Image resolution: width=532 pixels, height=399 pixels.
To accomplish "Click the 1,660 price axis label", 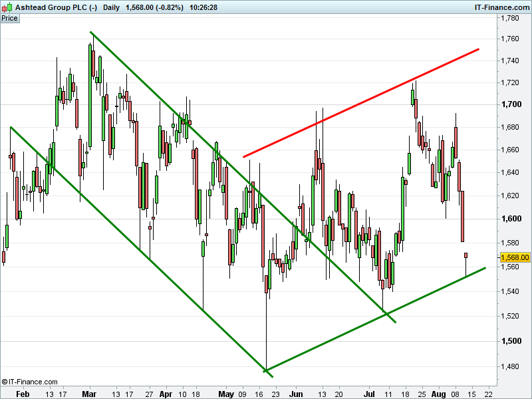I will tap(510, 150).
